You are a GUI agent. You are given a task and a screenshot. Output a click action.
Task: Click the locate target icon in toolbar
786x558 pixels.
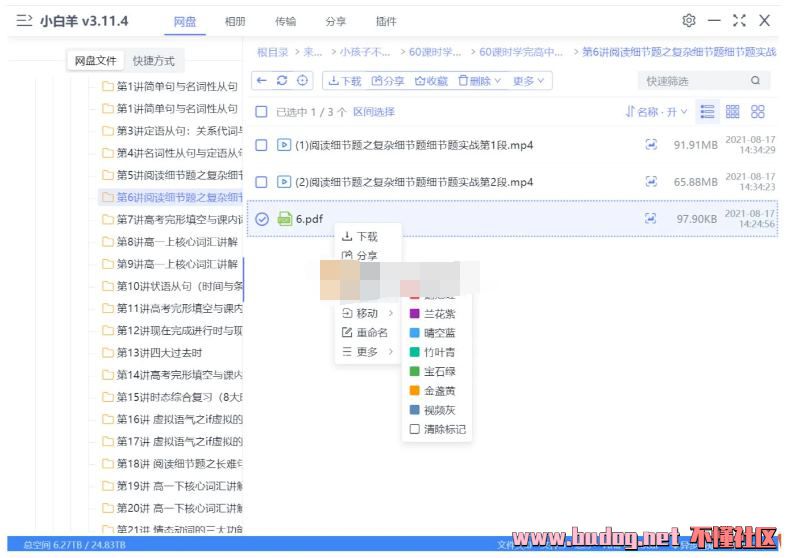point(303,81)
